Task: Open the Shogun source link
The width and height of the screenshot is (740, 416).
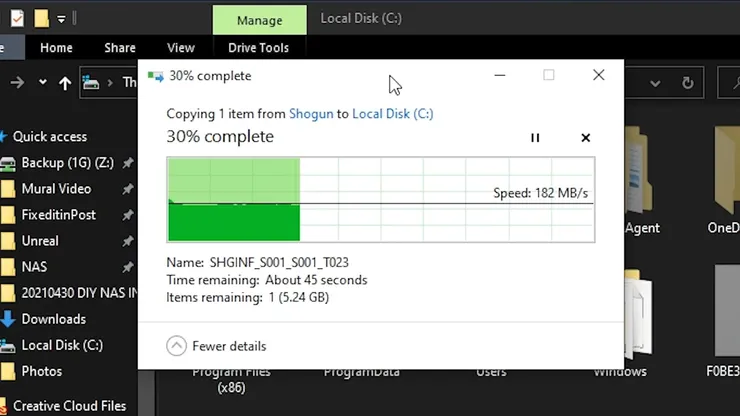Action: coord(311,114)
